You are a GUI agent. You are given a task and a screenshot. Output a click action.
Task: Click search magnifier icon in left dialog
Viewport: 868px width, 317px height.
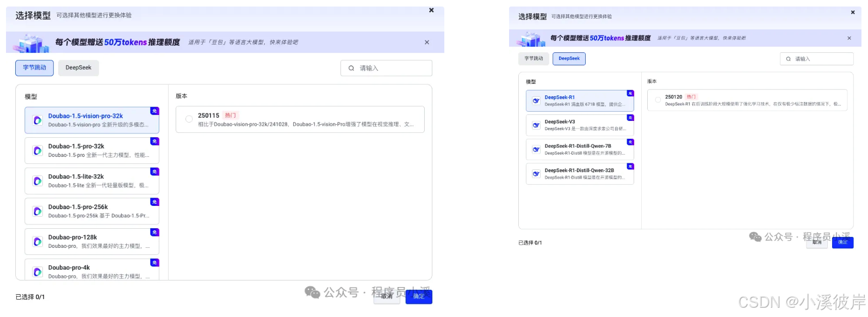click(351, 68)
